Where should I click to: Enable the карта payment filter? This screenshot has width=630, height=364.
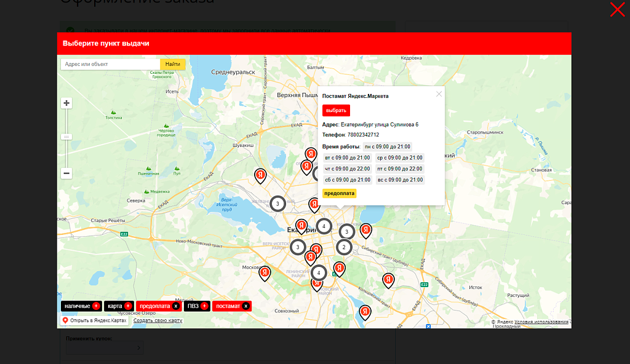[x=128, y=306]
